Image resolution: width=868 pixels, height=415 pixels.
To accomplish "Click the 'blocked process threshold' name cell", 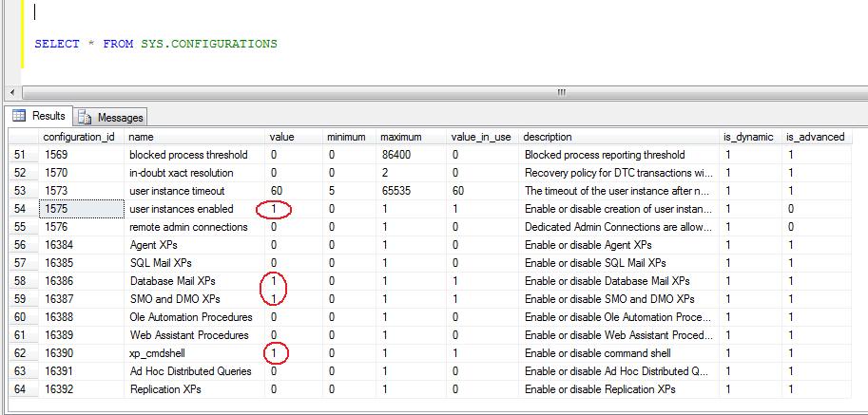I will pyautogui.click(x=196, y=155).
